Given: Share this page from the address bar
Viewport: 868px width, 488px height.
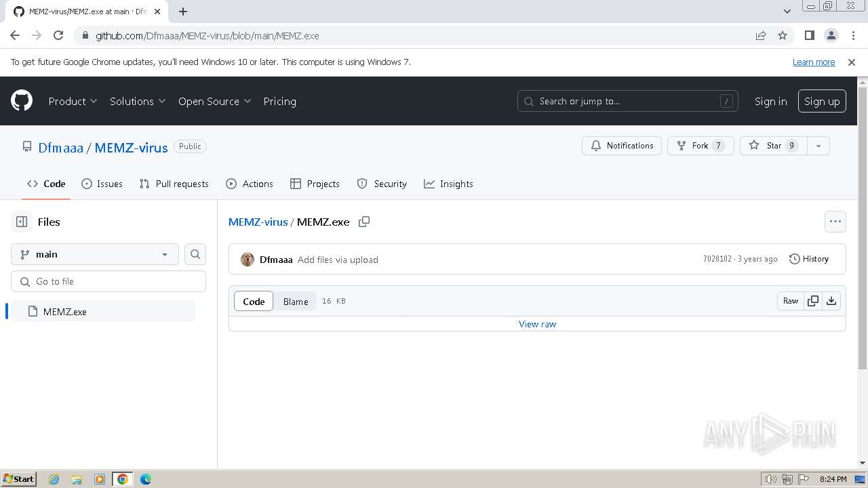Looking at the screenshot, I should [761, 35].
